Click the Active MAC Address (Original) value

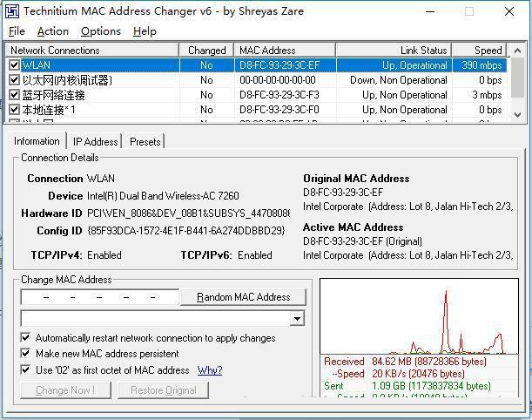pyautogui.click(x=363, y=241)
